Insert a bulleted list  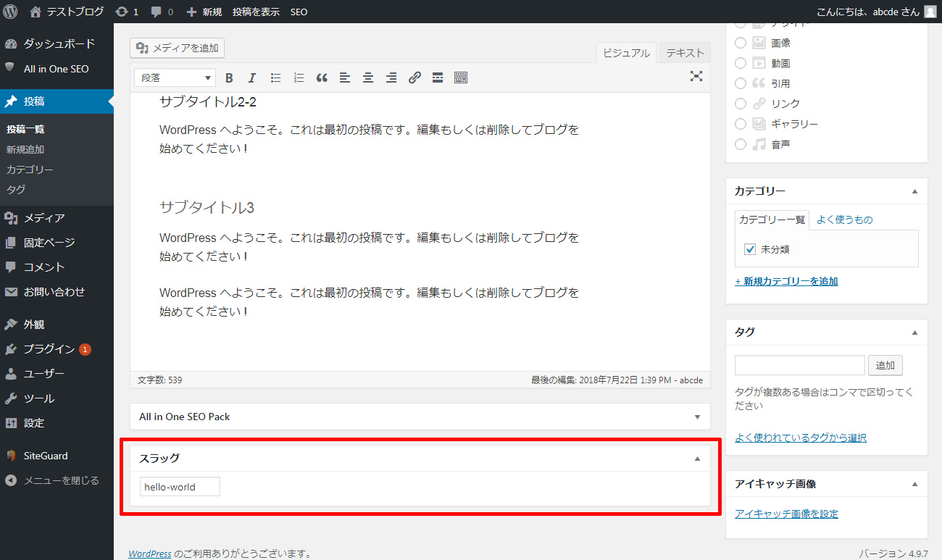tap(275, 78)
